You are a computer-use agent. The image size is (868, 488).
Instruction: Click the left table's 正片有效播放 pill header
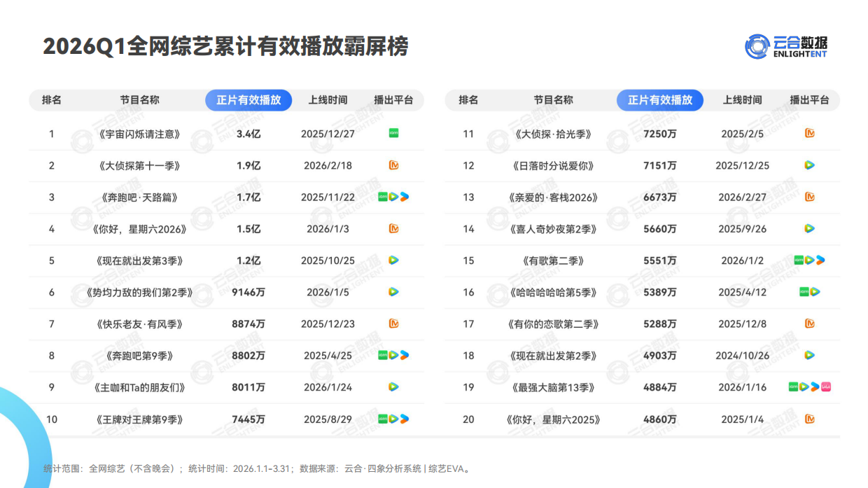coord(248,100)
